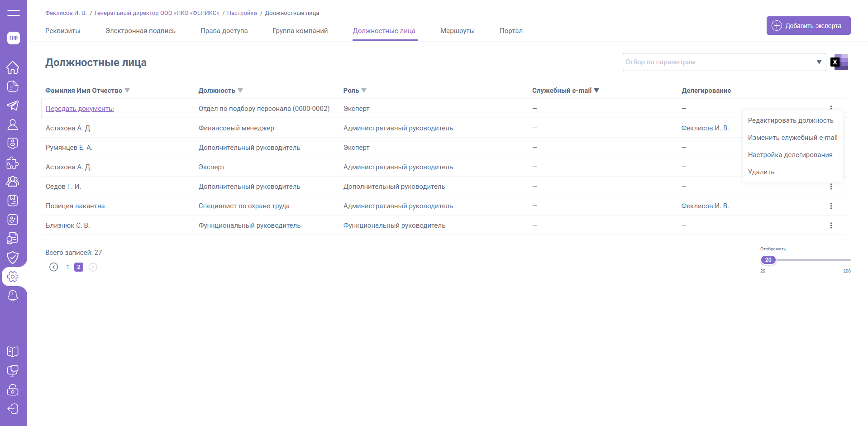
Task: Go to previous page arrow in pagination
Action: [x=54, y=267]
